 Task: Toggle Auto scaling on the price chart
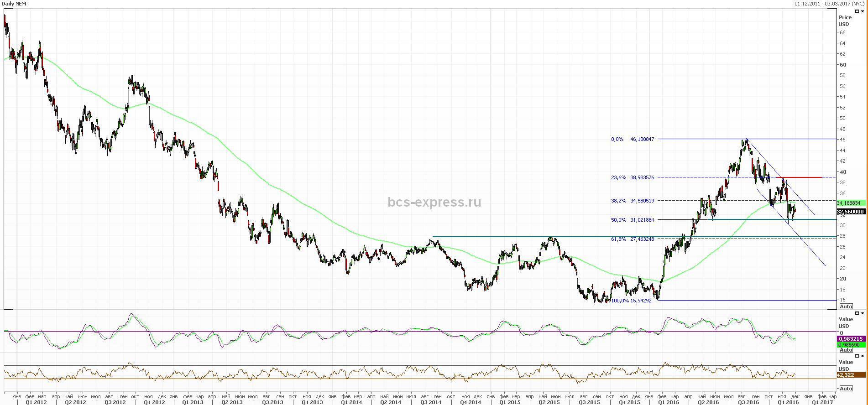[846, 306]
